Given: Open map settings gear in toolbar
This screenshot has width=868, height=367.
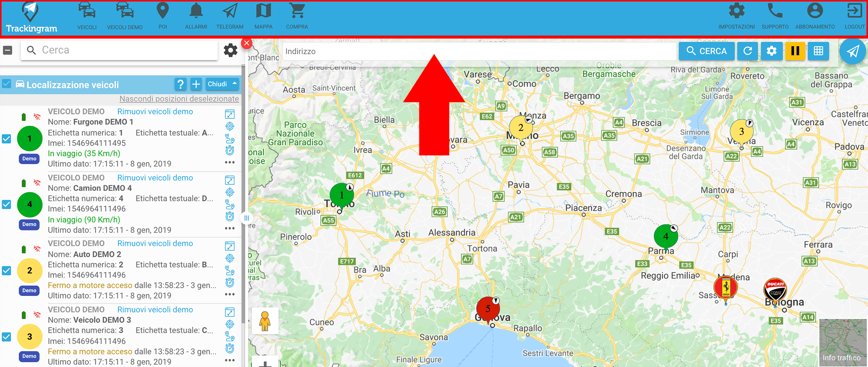Looking at the screenshot, I should pyautogui.click(x=771, y=51).
